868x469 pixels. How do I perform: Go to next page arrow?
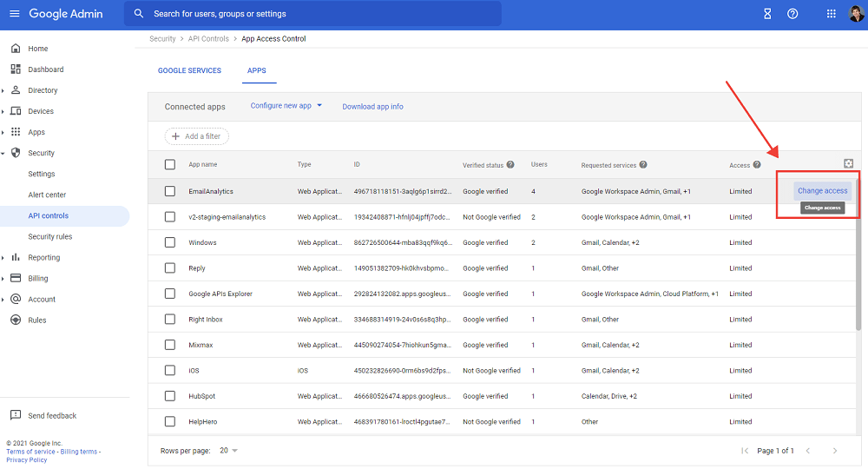click(x=835, y=451)
